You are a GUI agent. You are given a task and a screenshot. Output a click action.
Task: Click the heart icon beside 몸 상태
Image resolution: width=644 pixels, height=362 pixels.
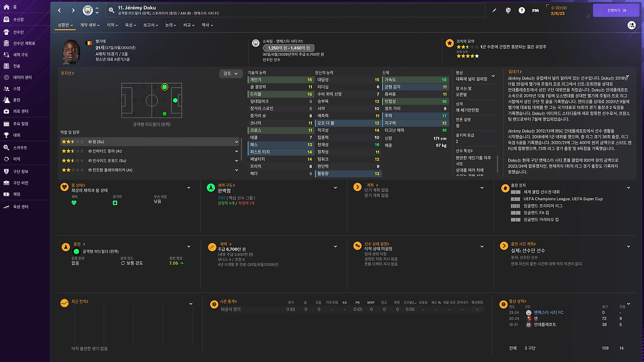[x=64, y=187]
